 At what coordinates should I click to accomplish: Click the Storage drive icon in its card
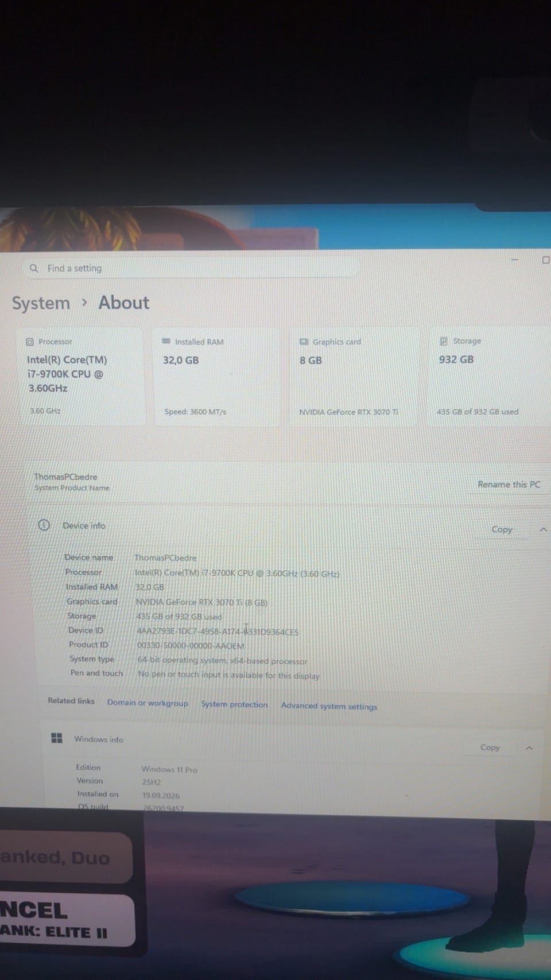pyautogui.click(x=444, y=341)
